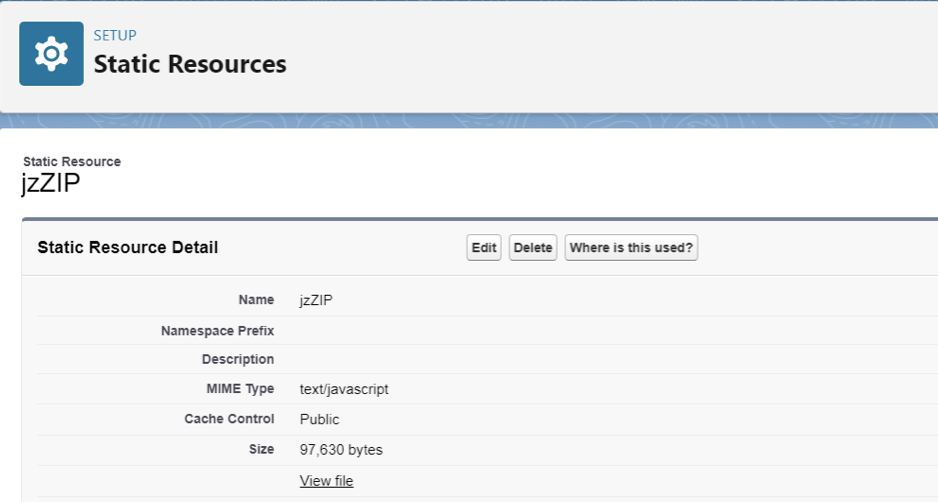Click the Namespace Prefix label
Screen dimensions: 938x502
[217, 331]
